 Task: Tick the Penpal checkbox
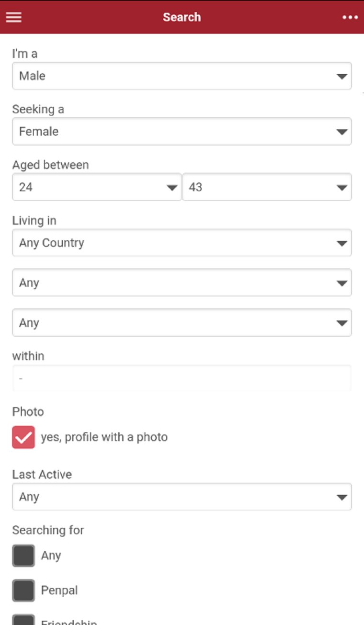click(x=23, y=591)
